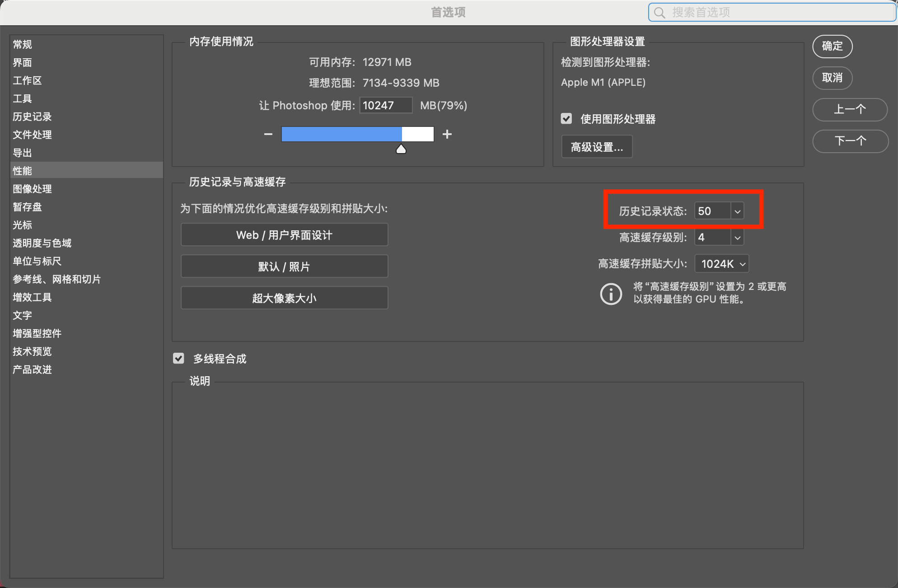
Task: Click the 取消 button
Action: (x=832, y=78)
